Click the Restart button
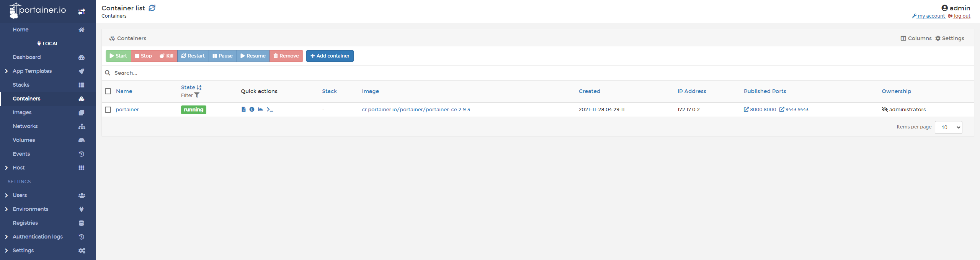This screenshot has width=980, height=260. 193,56
